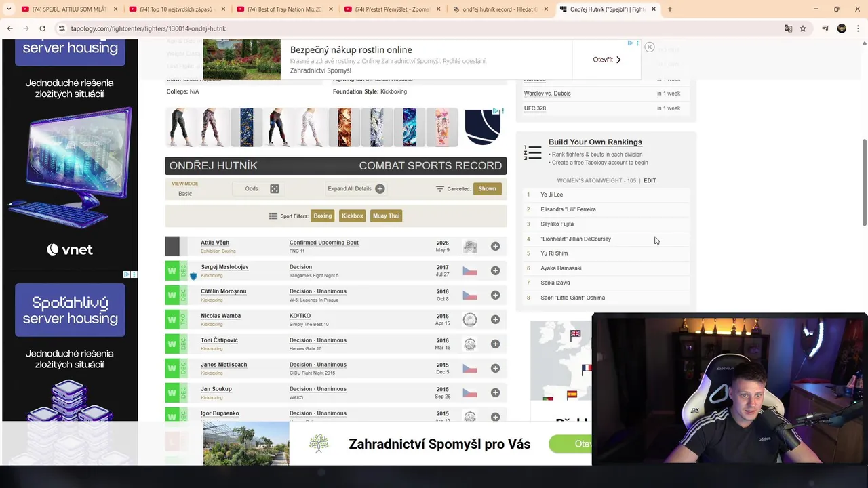
Task: Click the Cancelled filter lines icon
Action: coord(440,189)
